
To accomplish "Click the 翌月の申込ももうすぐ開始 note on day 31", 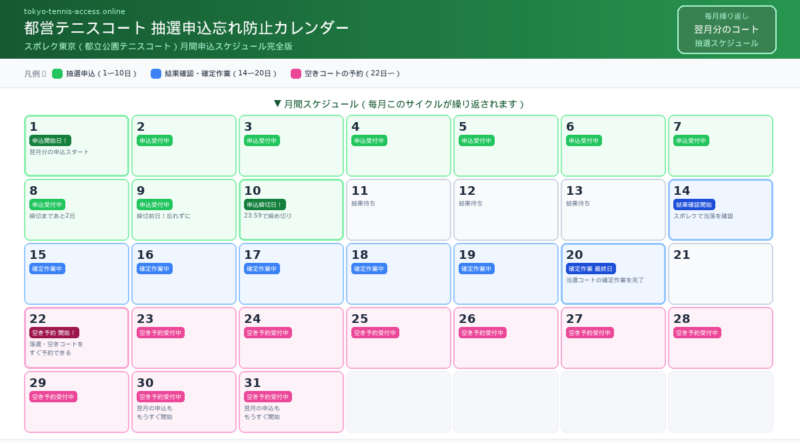I will tap(262, 412).
